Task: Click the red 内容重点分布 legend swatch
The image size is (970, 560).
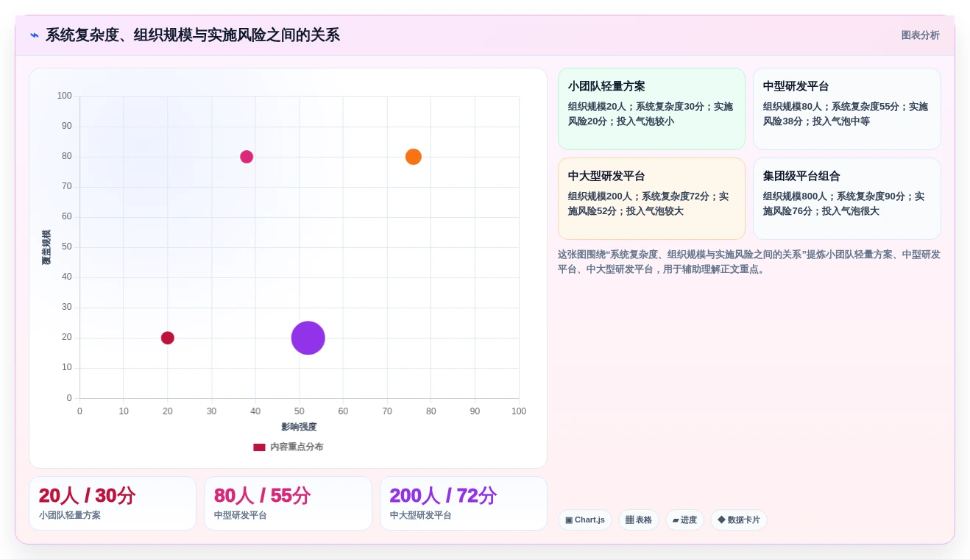Action: pos(259,447)
